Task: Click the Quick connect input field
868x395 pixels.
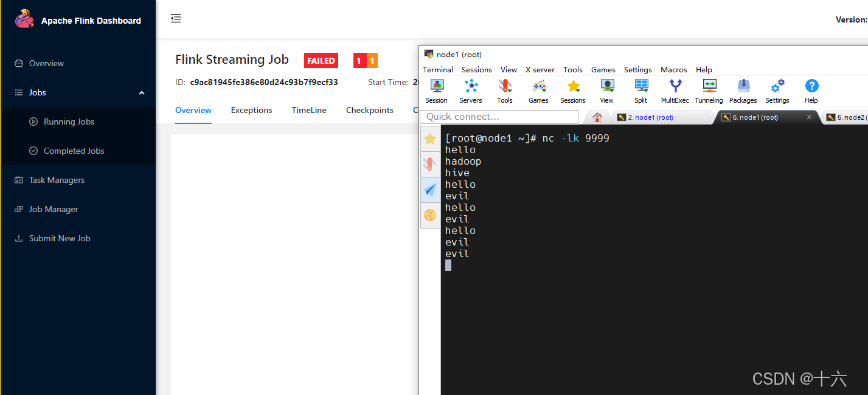Action: coord(499,117)
